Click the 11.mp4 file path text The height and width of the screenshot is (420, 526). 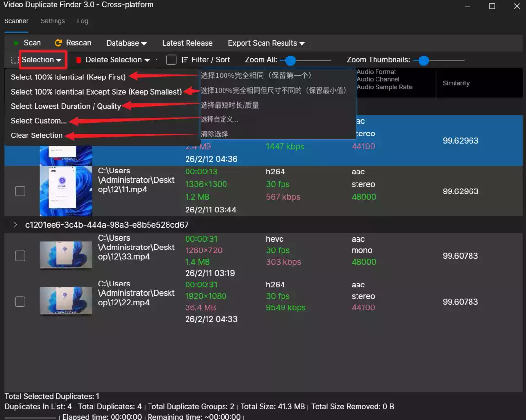point(136,180)
